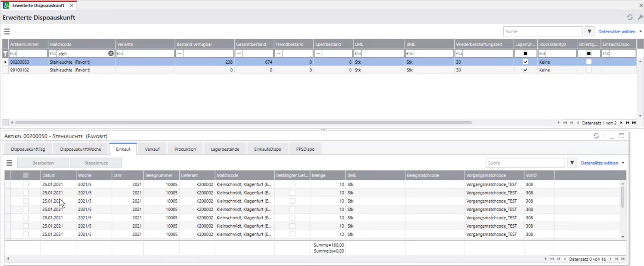The width and height of the screenshot is (644, 266).
Task: Open the hamburger menu in the upper grid
Action: 7,31
